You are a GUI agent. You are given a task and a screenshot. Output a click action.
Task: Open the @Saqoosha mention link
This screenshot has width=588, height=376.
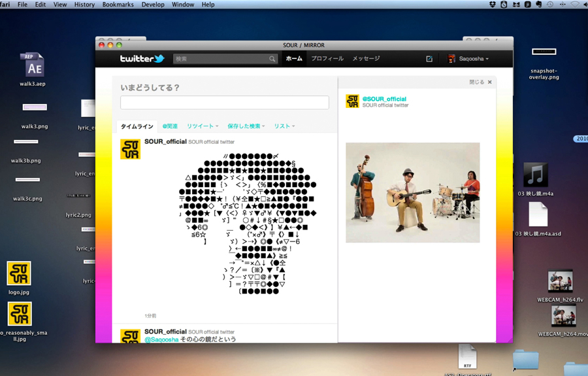click(161, 339)
